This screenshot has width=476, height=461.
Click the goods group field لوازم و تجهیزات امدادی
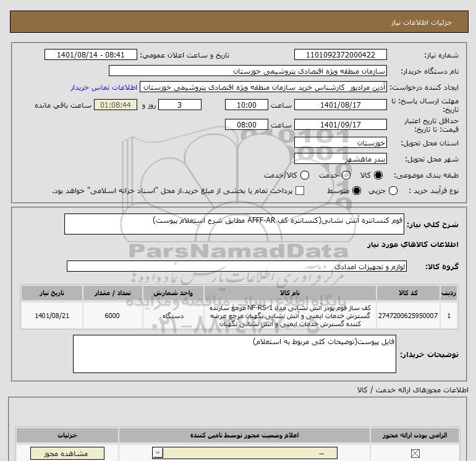[237, 266]
